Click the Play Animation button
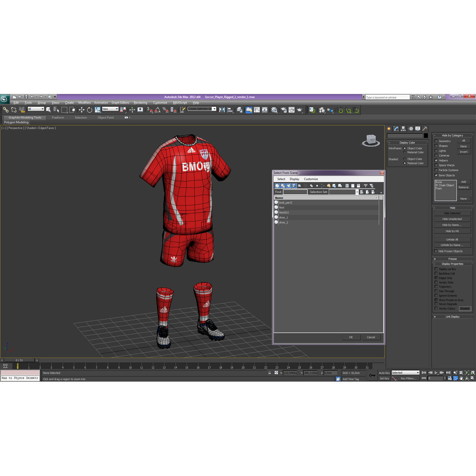The image size is (476, 476). [436, 373]
